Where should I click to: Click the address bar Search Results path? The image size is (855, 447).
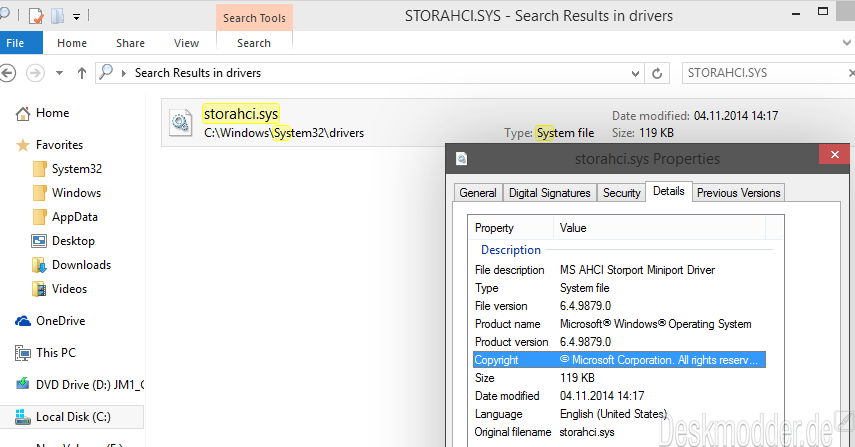tap(198, 73)
